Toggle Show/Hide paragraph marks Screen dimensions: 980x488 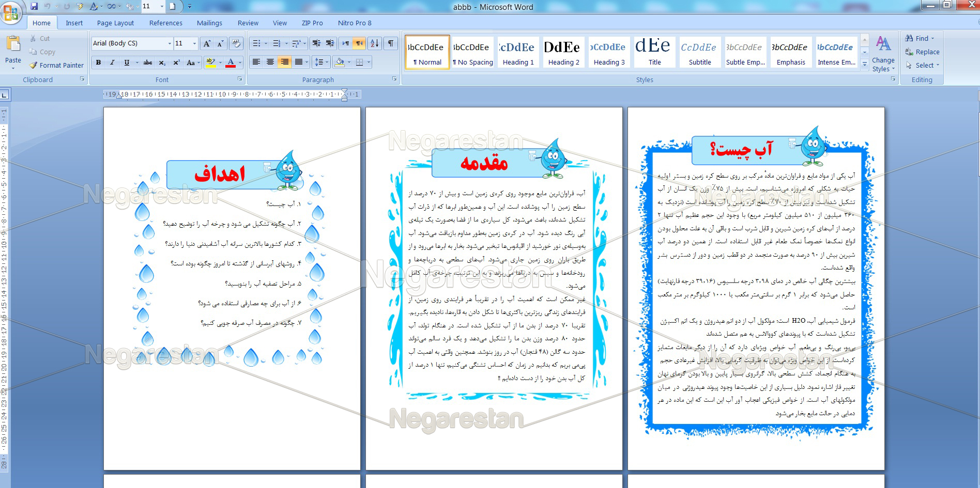391,43
